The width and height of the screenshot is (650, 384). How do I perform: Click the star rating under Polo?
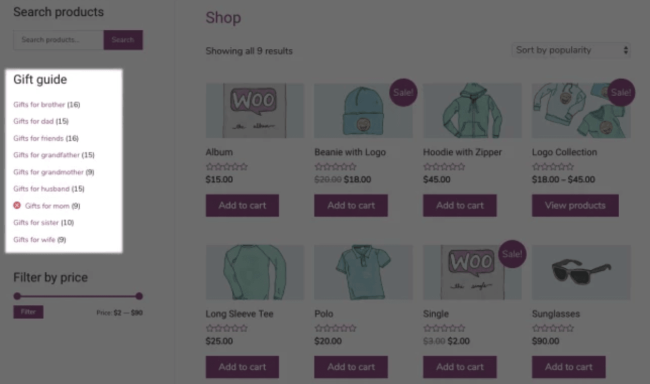[x=335, y=328]
